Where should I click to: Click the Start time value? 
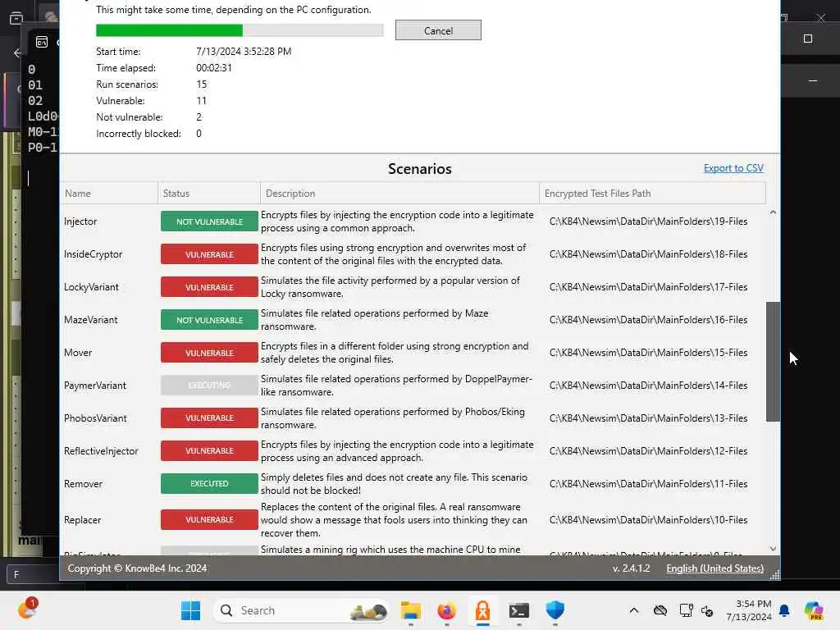point(244,52)
